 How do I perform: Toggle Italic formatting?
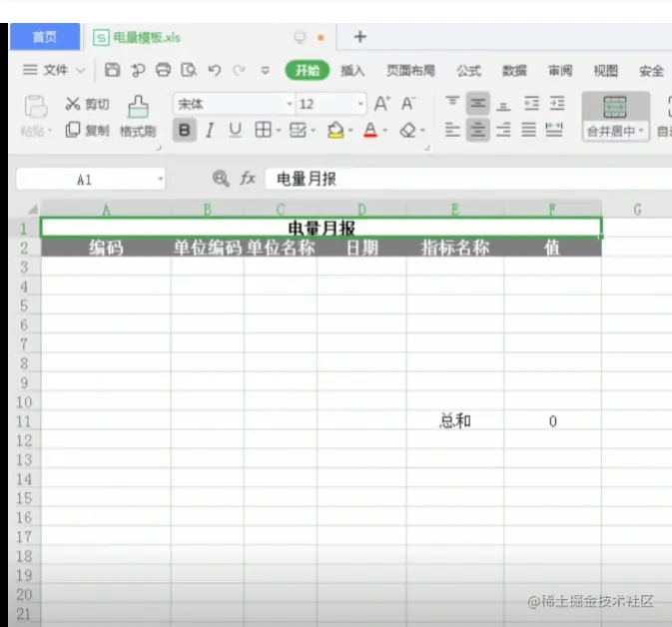click(x=210, y=130)
